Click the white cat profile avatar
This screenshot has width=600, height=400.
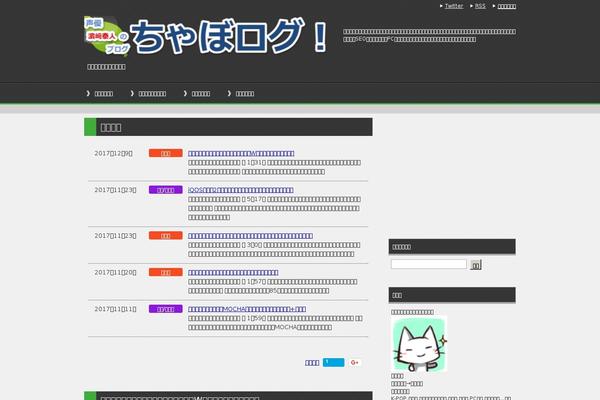point(419,344)
